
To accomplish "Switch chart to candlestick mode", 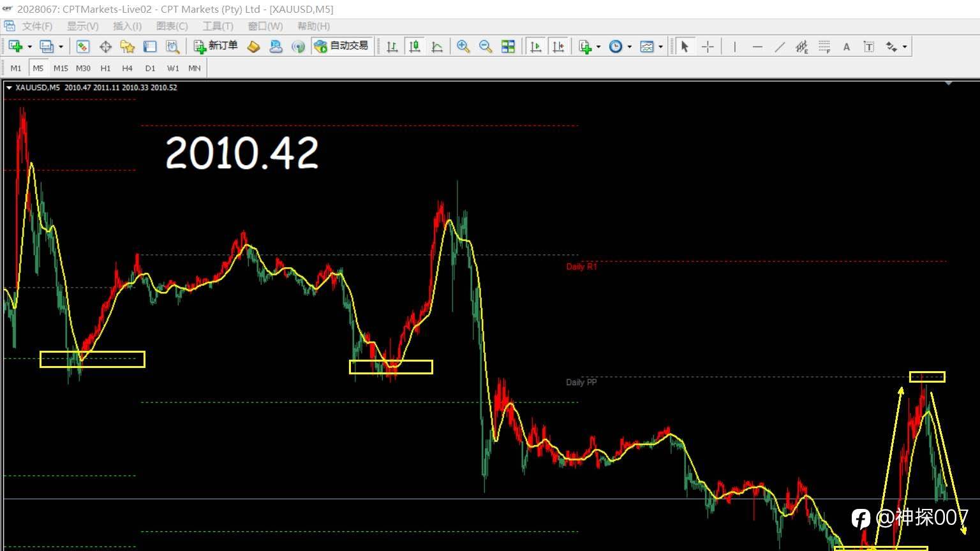I will coord(415,47).
